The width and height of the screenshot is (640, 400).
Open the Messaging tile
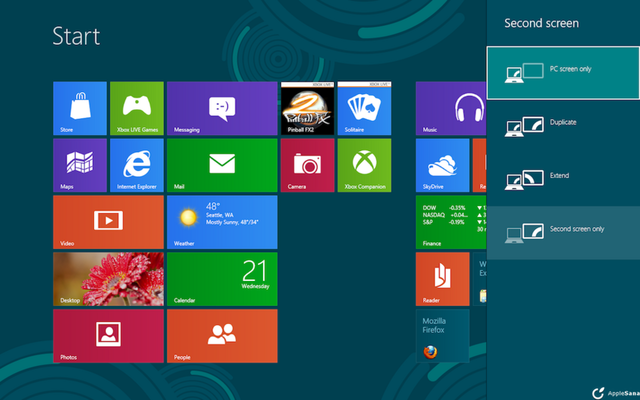[222, 108]
